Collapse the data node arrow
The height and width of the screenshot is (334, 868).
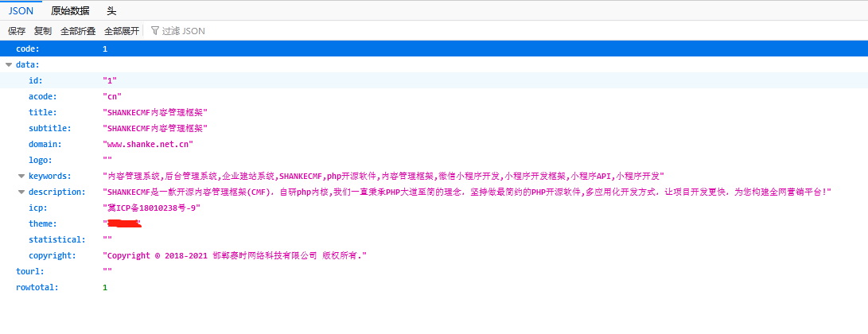[8, 64]
